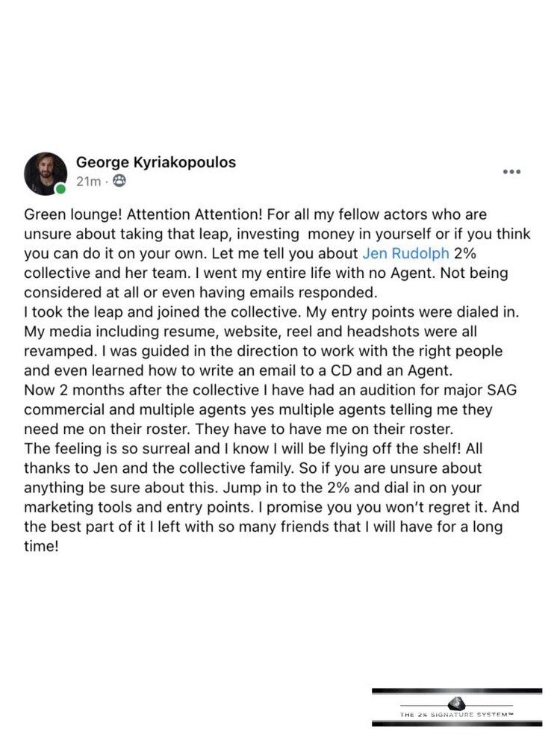Screen dimensions: 560x747
Task: Open George Kyriakopoulos's profile picture
Action: pyautogui.click(x=46, y=173)
